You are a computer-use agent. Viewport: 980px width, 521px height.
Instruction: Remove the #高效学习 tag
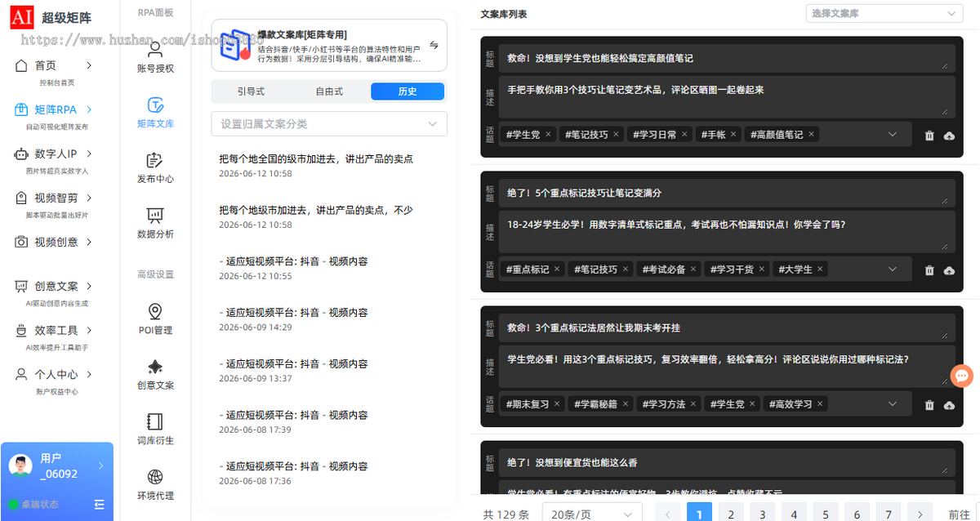click(x=821, y=403)
